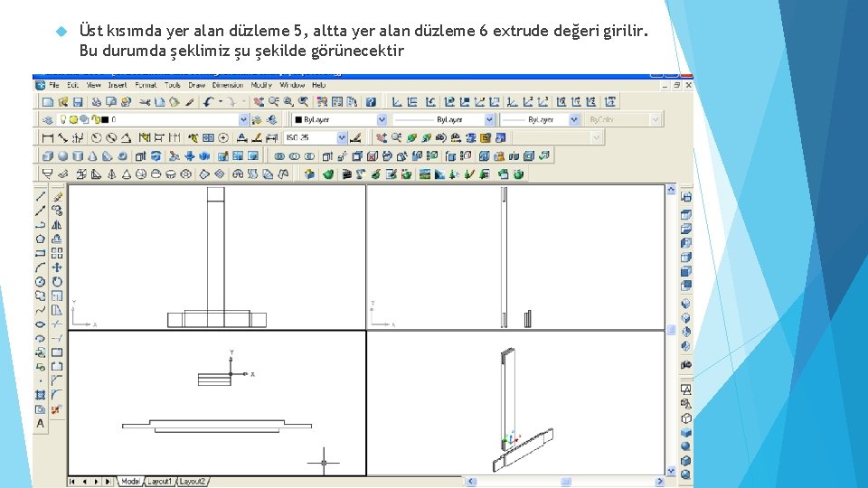Open the Dimension menu
This screenshot has height=488, width=868.
(x=228, y=85)
